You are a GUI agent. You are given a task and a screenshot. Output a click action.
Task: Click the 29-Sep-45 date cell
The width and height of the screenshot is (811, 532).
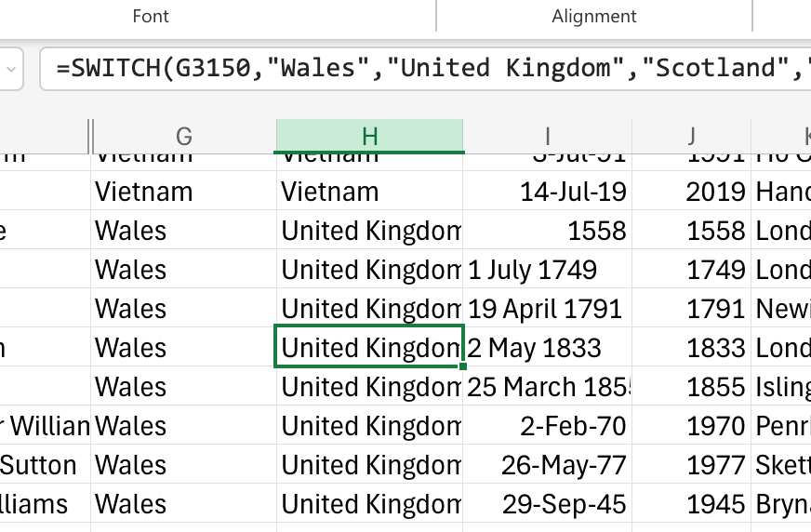click(x=548, y=504)
